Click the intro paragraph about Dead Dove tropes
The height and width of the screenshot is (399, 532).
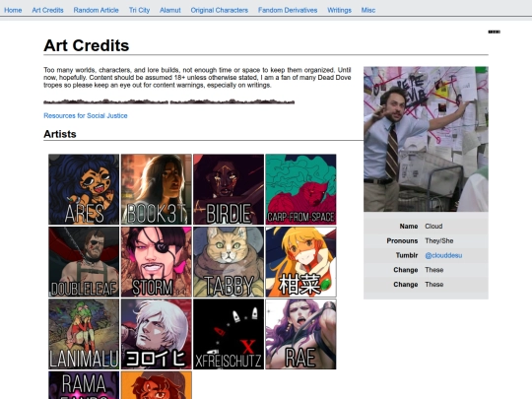coord(197,78)
